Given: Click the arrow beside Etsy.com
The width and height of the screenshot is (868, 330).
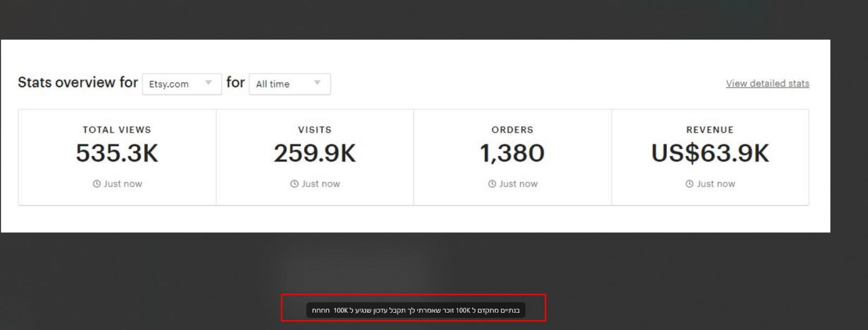Looking at the screenshot, I should point(208,83).
